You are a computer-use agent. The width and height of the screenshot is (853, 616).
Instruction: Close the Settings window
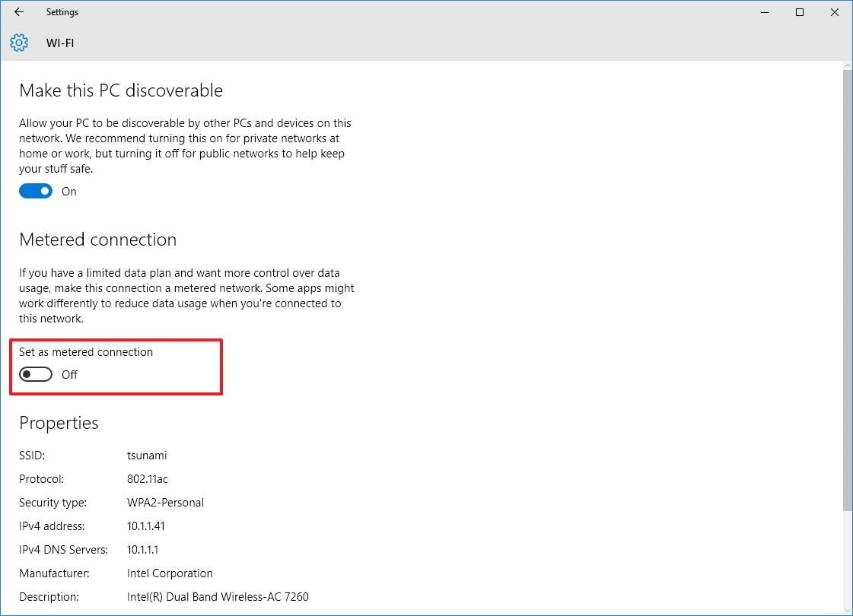click(x=834, y=12)
